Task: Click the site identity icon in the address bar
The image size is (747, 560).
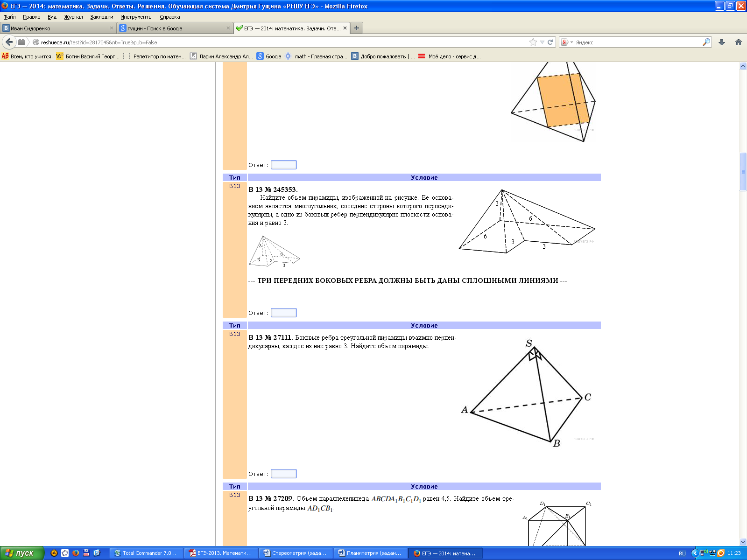Action: pyautogui.click(x=36, y=42)
